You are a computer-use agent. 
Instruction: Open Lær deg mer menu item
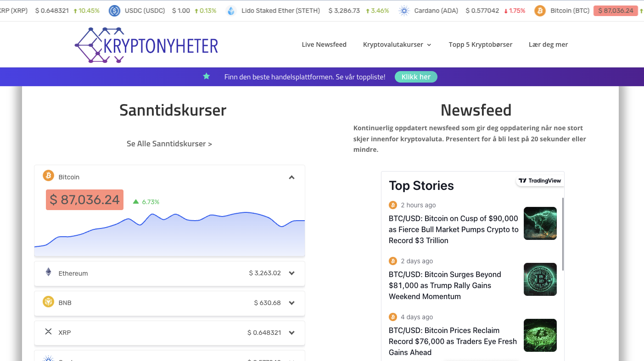pos(548,44)
